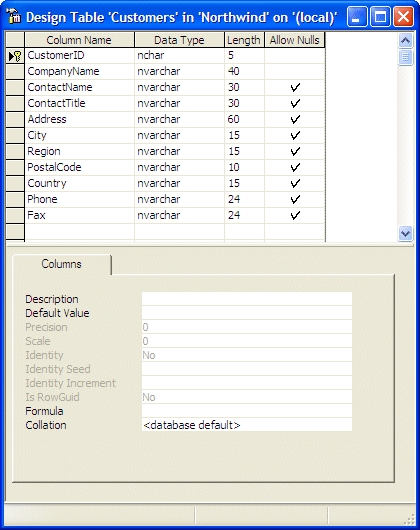Select the row header for CompanyName
The width and height of the screenshot is (420, 530).
[15, 71]
